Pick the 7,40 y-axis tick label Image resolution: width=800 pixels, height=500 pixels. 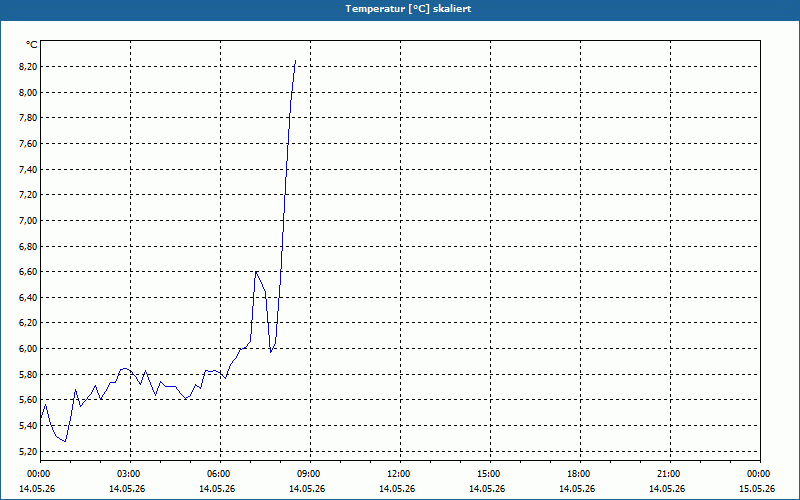tap(28, 169)
